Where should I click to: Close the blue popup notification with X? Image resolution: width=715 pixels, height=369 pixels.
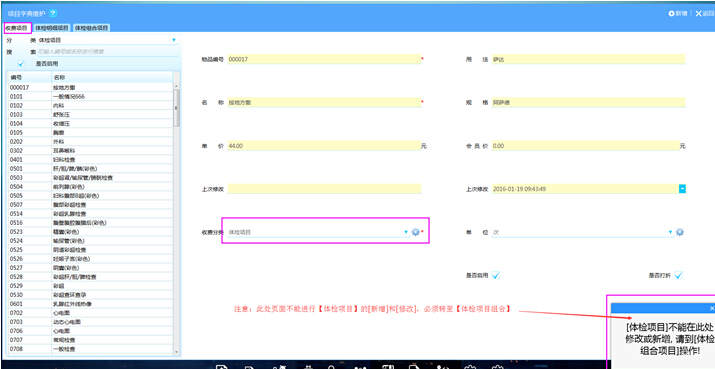point(712,309)
